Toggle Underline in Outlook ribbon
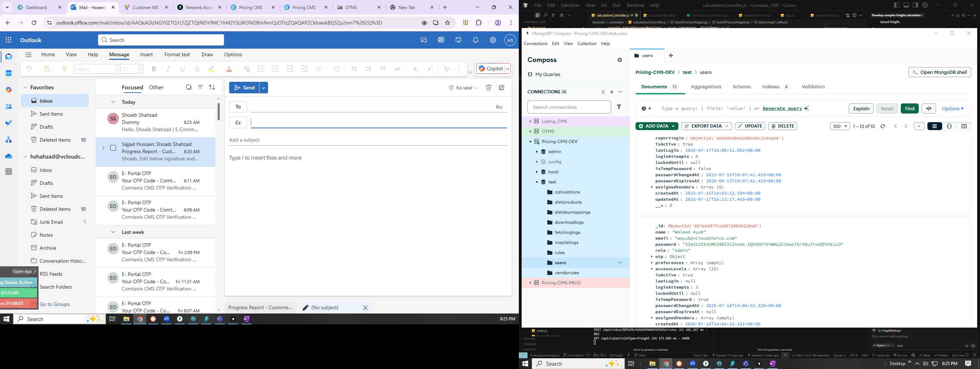980x369 pixels. pyautogui.click(x=183, y=69)
